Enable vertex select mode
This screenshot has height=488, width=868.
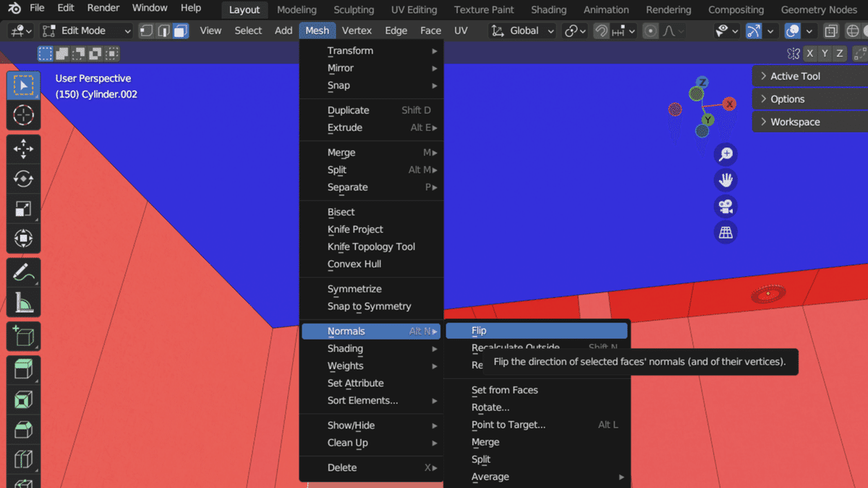145,30
